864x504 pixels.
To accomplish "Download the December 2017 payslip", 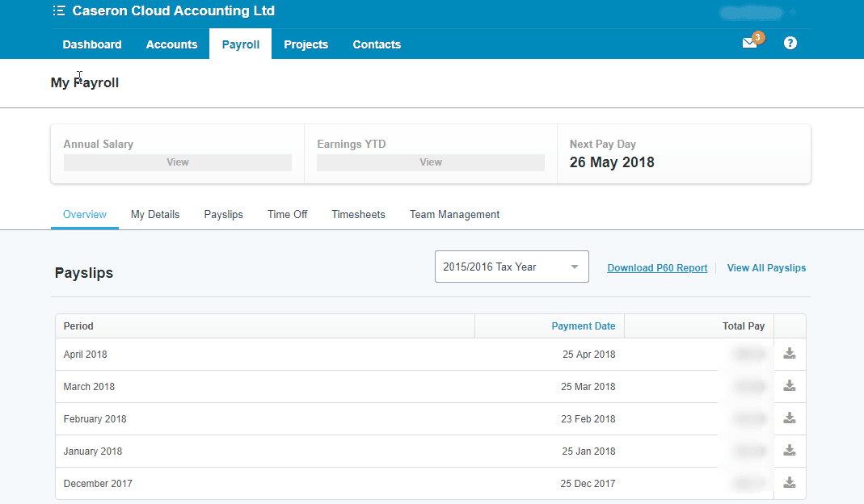I will pos(790,482).
